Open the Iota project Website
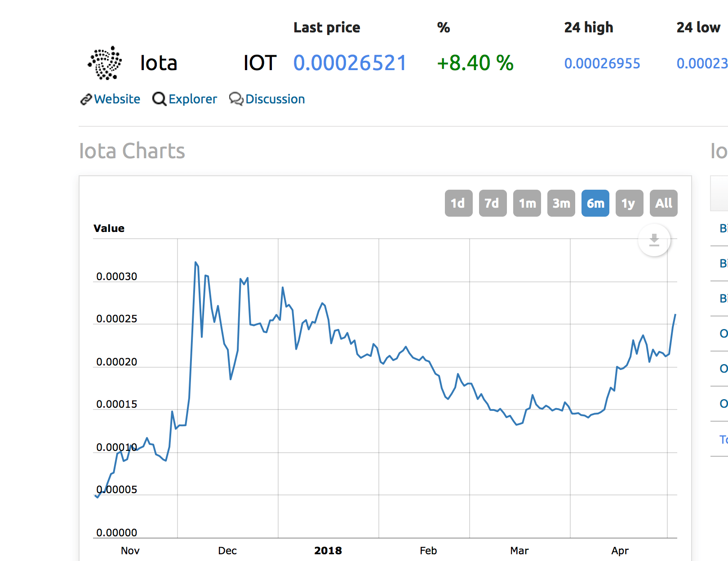Screen dimensions: 728x561 pos(116,99)
